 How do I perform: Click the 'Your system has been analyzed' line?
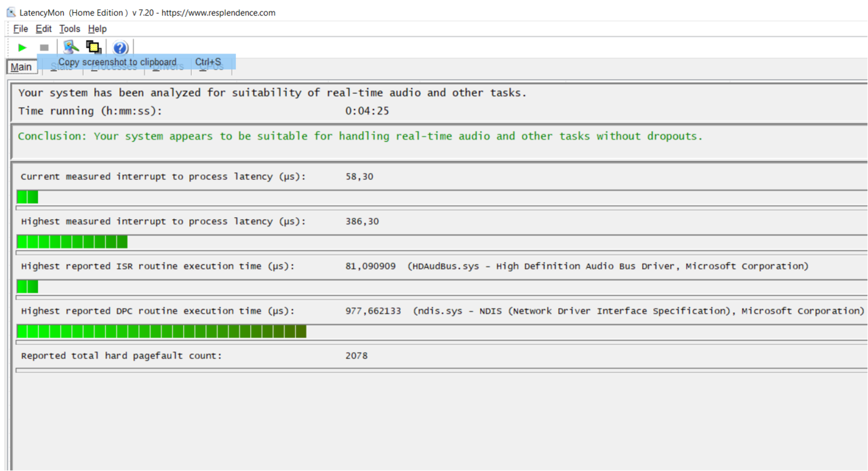pyautogui.click(x=273, y=93)
